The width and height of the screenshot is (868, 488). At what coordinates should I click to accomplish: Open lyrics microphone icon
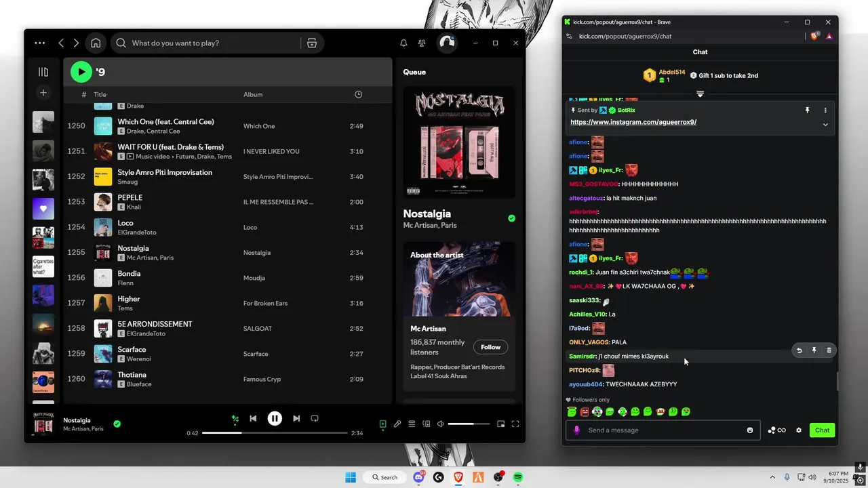(397, 424)
